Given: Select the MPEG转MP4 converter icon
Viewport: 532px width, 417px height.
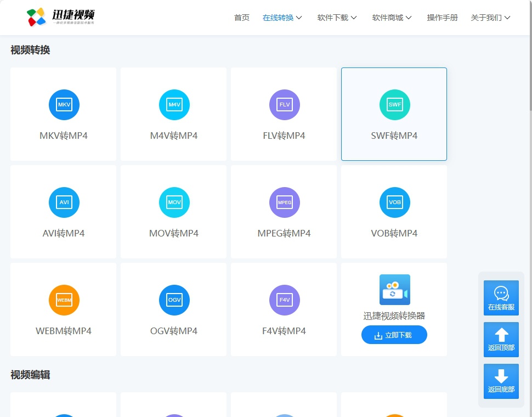Looking at the screenshot, I should [284, 202].
